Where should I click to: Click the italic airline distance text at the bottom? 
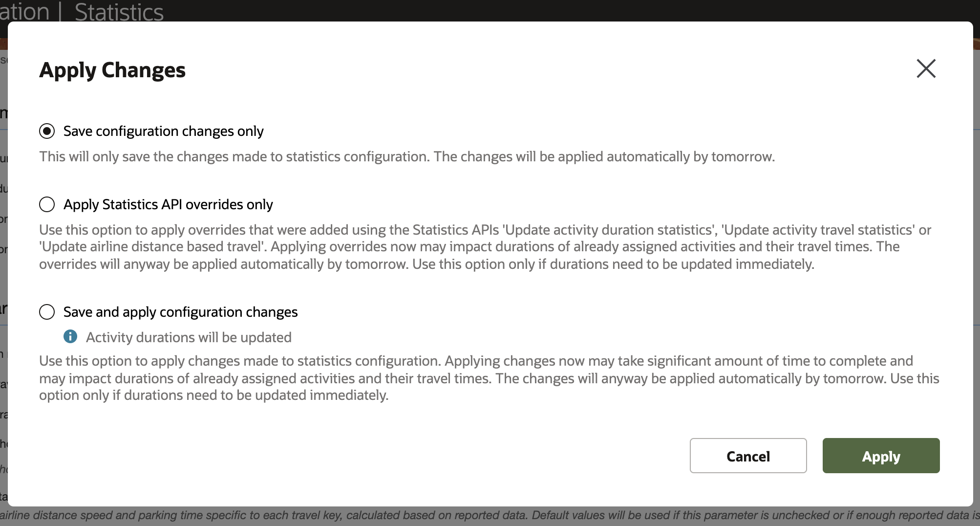click(x=489, y=515)
